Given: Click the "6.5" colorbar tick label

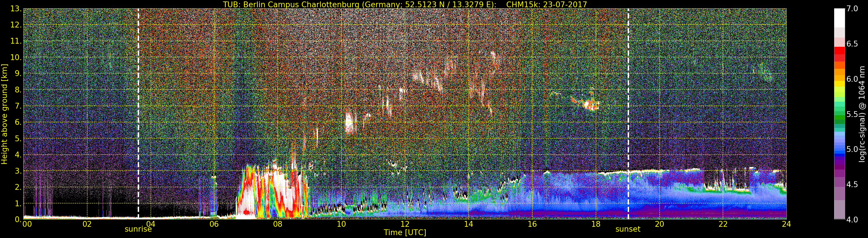Looking at the screenshot, I should 852,44.
